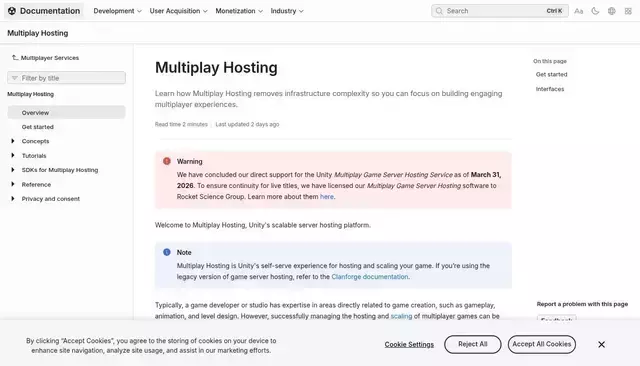
Task: Open the Development dropdown menu
Action: tap(118, 11)
